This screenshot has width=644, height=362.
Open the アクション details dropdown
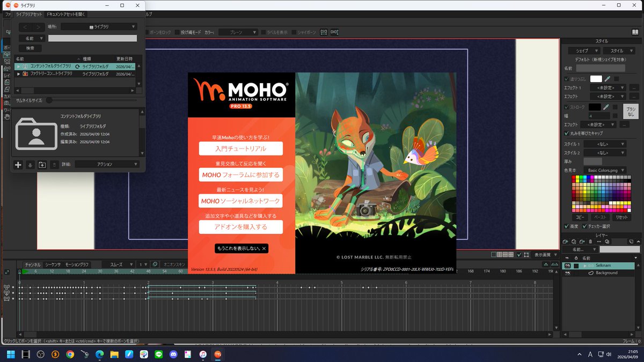pos(107,165)
